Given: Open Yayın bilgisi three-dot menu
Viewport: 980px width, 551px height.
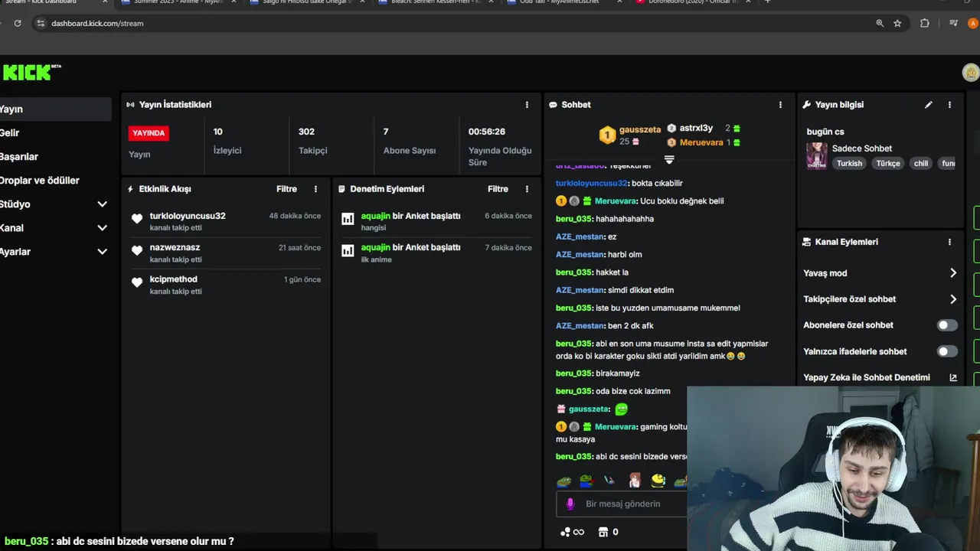Looking at the screenshot, I should pyautogui.click(x=949, y=105).
